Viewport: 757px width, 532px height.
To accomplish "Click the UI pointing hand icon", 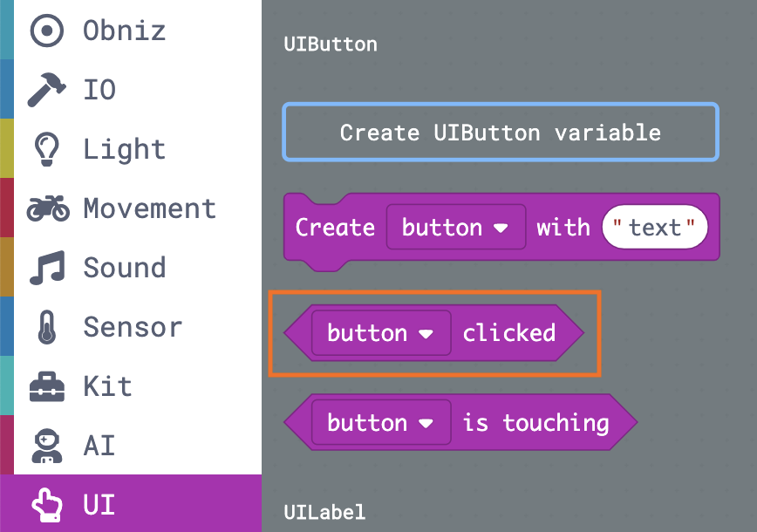I will 47,505.
